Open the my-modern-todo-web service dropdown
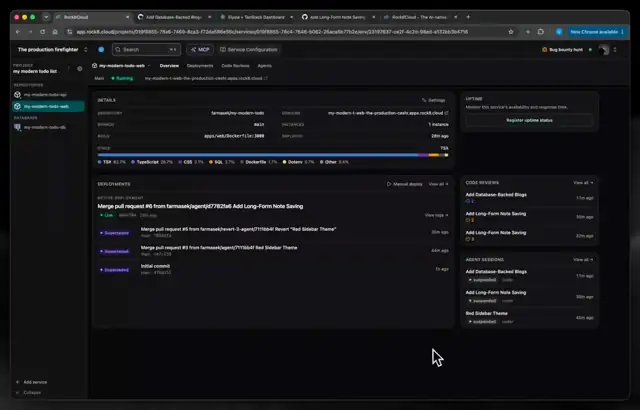640x410 pixels. [x=149, y=66]
